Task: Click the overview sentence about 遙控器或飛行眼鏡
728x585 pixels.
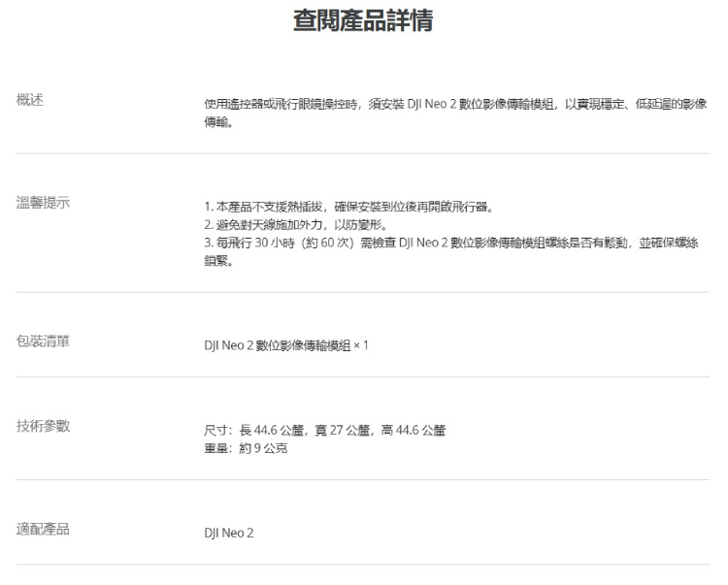Action: (454, 104)
